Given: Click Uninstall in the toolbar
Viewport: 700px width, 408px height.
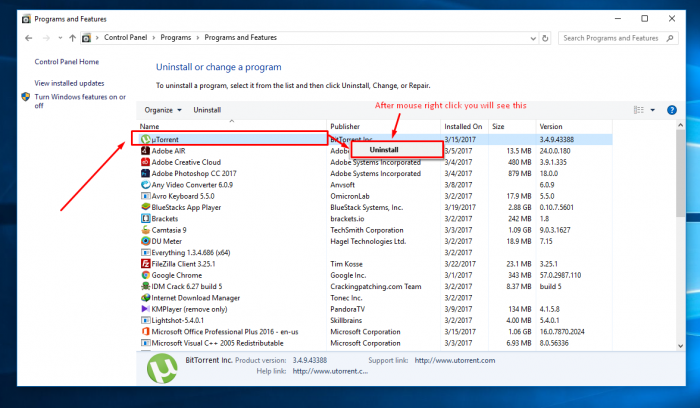Looking at the screenshot, I should 207,110.
